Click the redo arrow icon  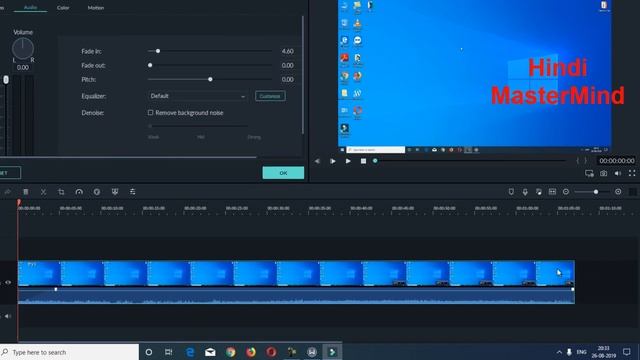[x=8, y=192]
